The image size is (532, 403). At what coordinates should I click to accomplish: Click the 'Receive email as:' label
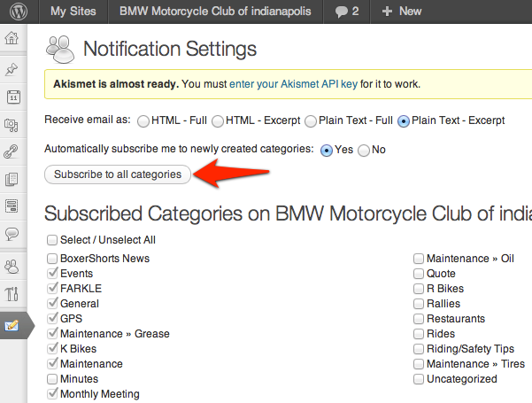(88, 120)
